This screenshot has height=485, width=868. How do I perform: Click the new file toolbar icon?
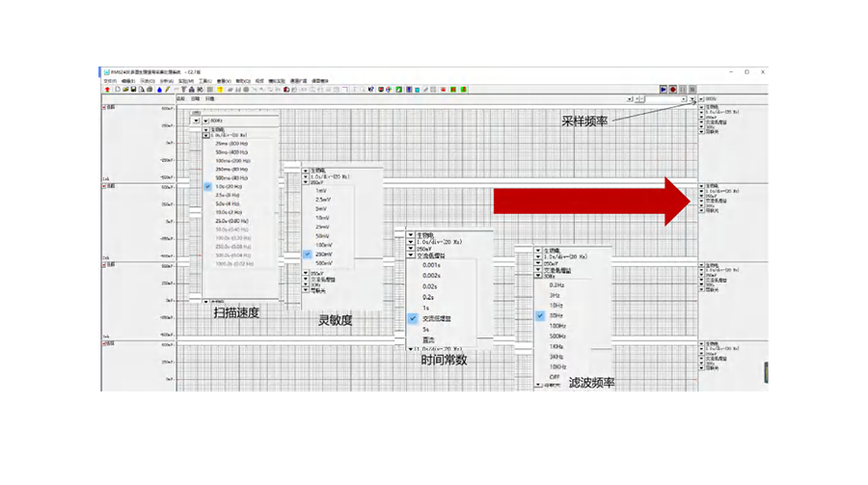tap(116, 90)
